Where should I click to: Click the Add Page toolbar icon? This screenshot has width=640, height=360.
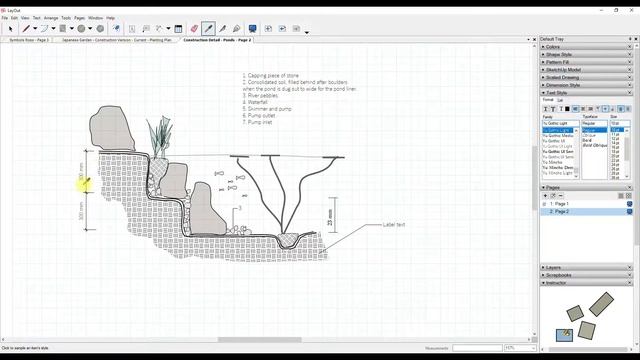pyautogui.click(x=268, y=29)
